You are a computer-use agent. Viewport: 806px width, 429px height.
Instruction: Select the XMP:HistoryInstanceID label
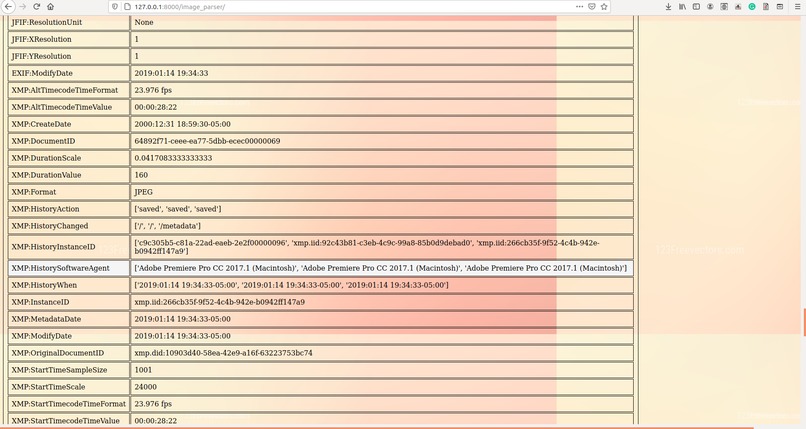pyautogui.click(x=53, y=247)
